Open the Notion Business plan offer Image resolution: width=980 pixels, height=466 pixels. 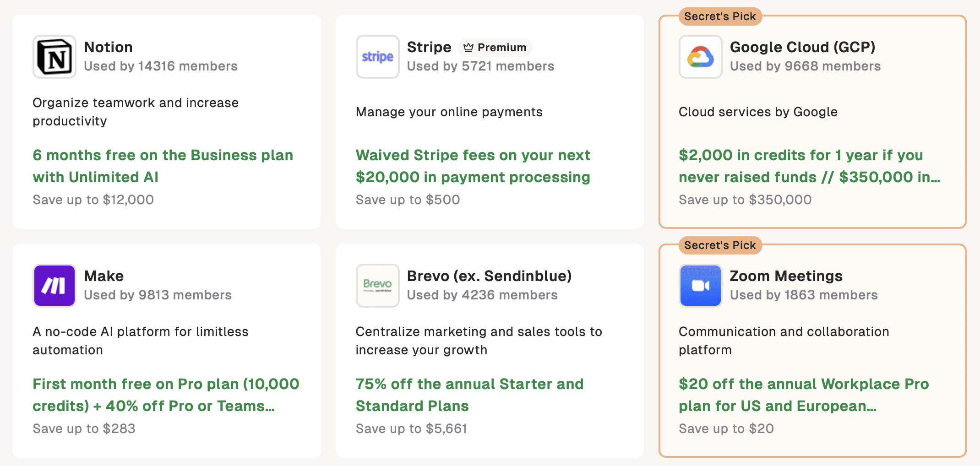click(163, 166)
